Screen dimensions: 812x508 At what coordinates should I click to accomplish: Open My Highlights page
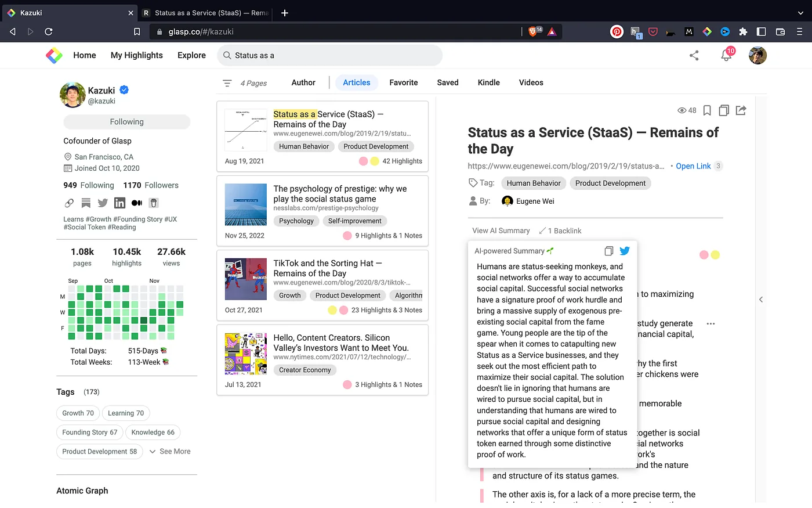click(x=137, y=55)
